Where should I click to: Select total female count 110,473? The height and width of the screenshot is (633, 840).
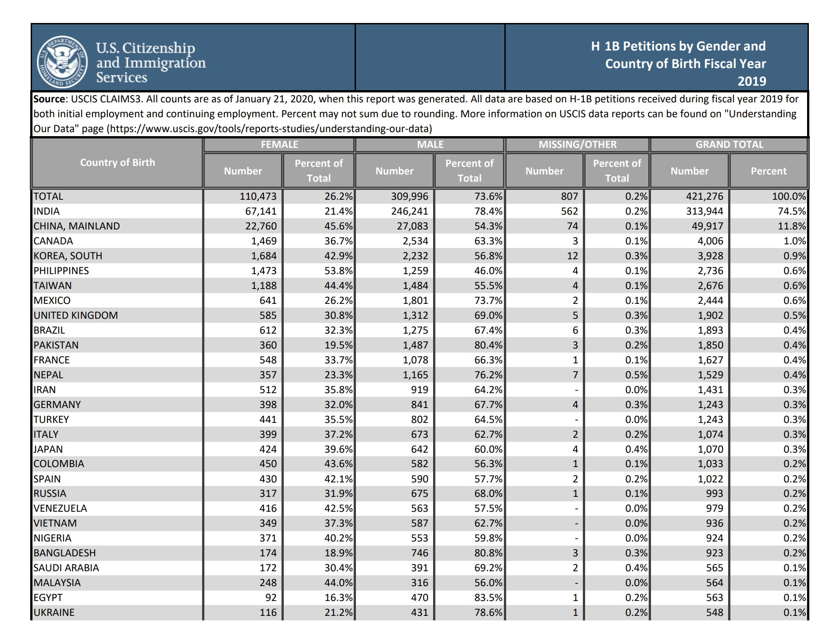click(x=258, y=197)
